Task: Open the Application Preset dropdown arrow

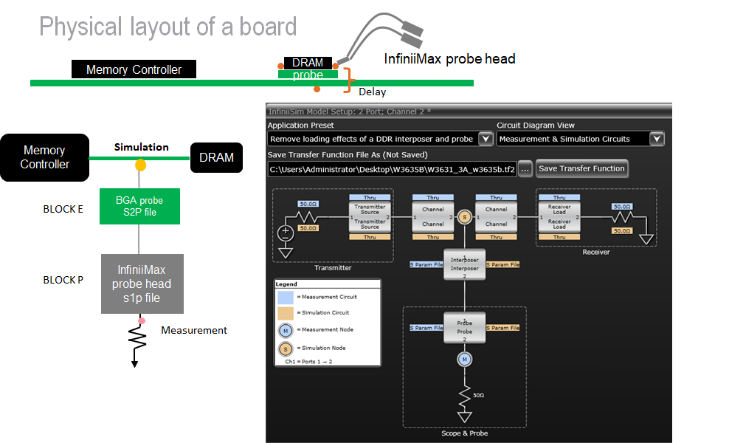Action: point(485,139)
